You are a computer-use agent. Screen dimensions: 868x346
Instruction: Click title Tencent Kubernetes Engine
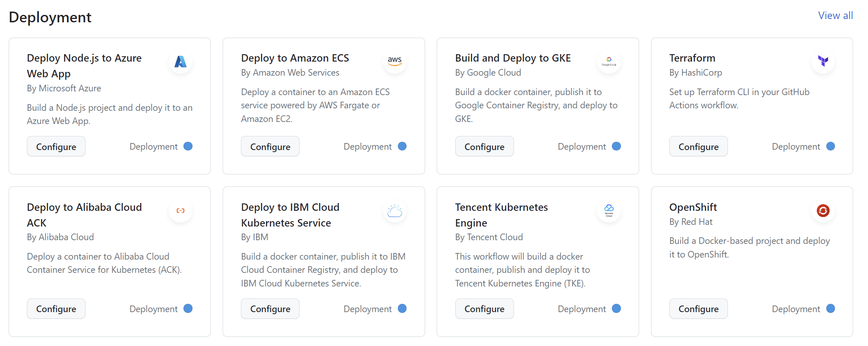[x=502, y=215]
